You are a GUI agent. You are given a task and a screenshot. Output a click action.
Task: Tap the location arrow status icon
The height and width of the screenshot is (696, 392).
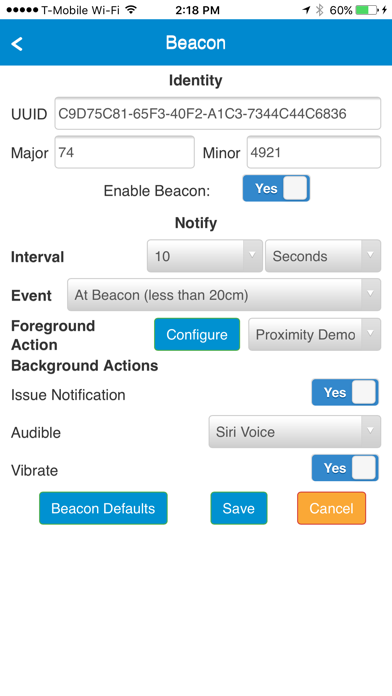pos(306,10)
